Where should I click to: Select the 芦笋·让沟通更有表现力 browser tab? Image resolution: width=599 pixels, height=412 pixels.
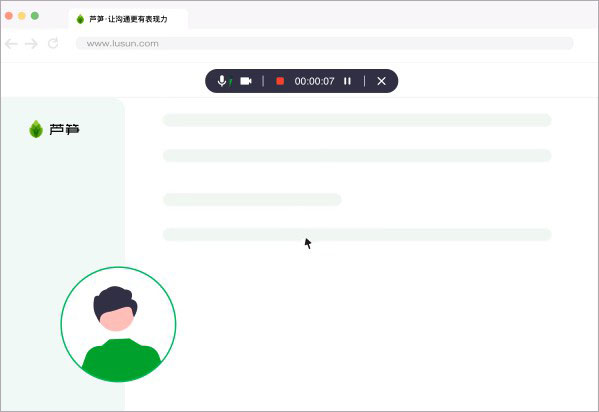point(128,19)
